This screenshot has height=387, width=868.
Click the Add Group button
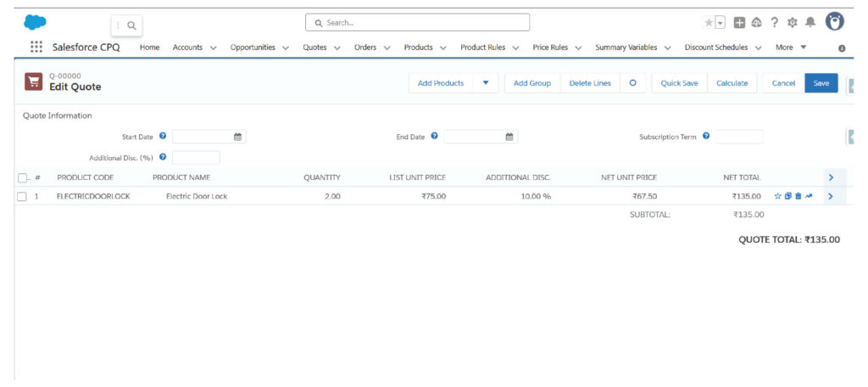click(532, 83)
